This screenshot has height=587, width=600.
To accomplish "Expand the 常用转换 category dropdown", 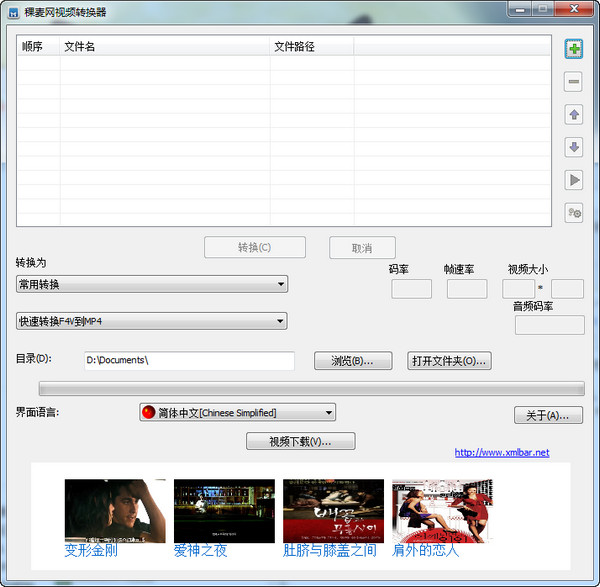I will (x=151, y=285).
